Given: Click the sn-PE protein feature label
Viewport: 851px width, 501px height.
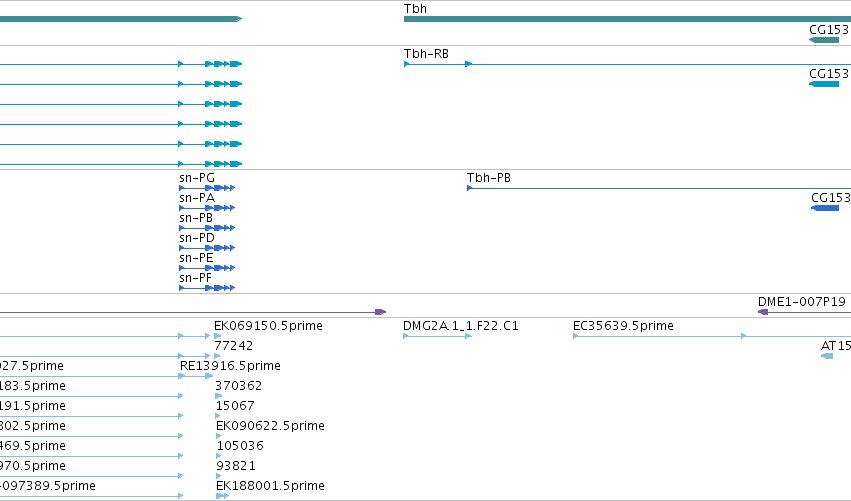Looking at the screenshot, I should pyautogui.click(x=196, y=258).
